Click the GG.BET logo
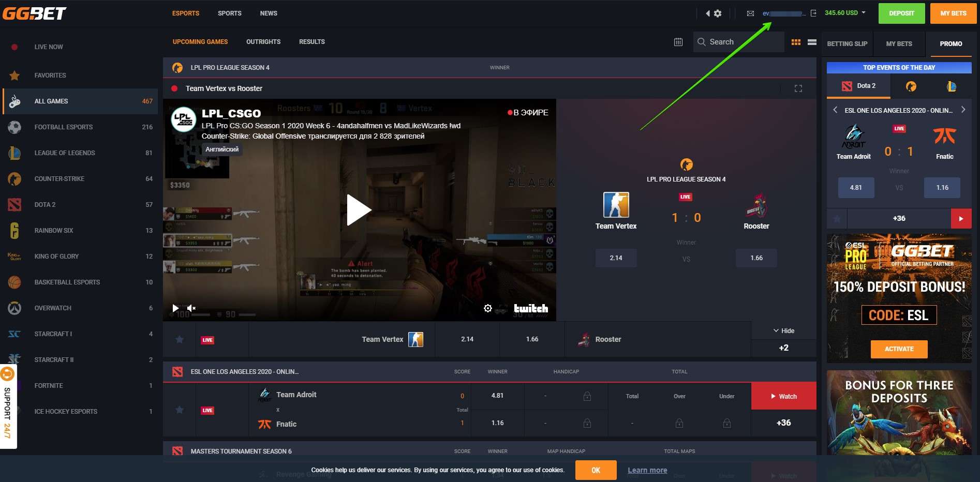Image resolution: width=980 pixels, height=482 pixels. pos(34,13)
